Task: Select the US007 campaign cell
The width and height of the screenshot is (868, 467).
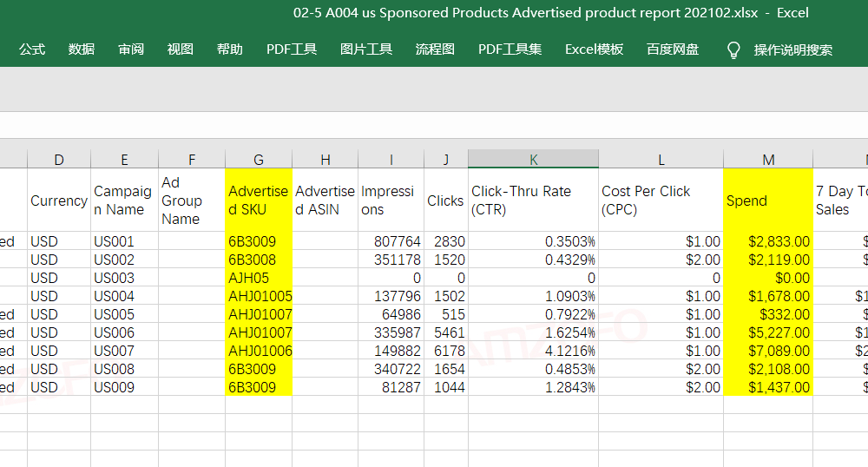Action: pyautogui.click(x=124, y=351)
